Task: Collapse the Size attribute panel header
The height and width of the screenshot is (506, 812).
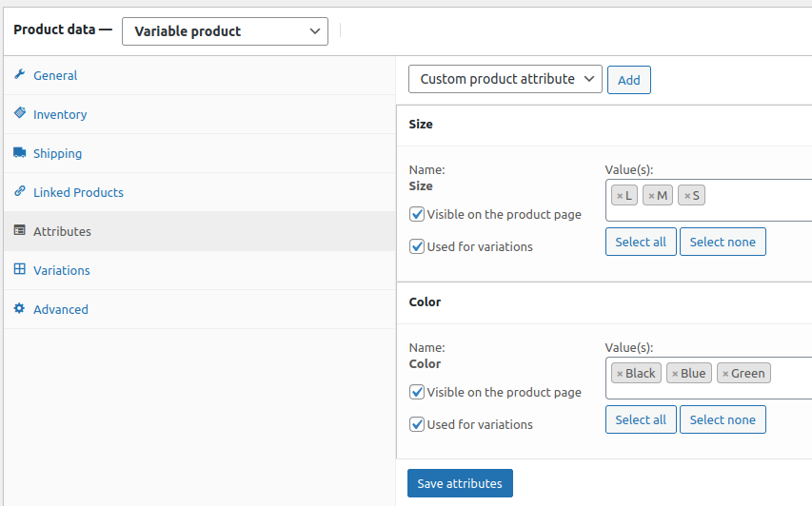Action: (x=604, y=125)
